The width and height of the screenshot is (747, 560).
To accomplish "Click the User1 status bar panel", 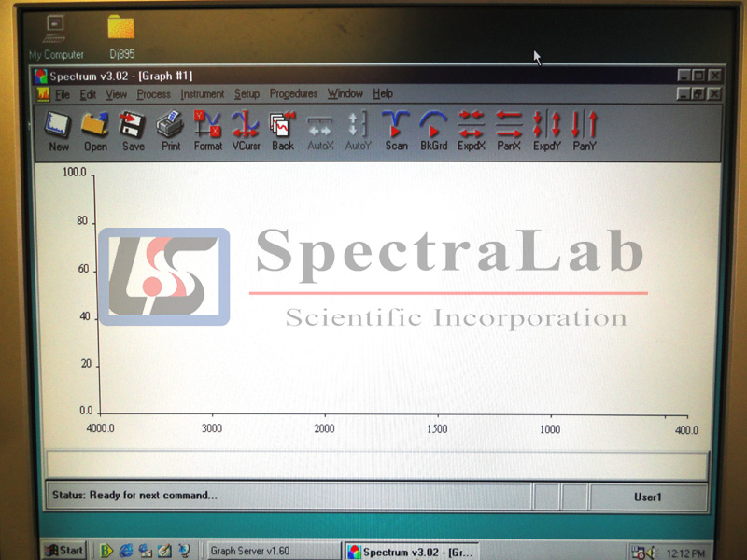I will (648, 497).
